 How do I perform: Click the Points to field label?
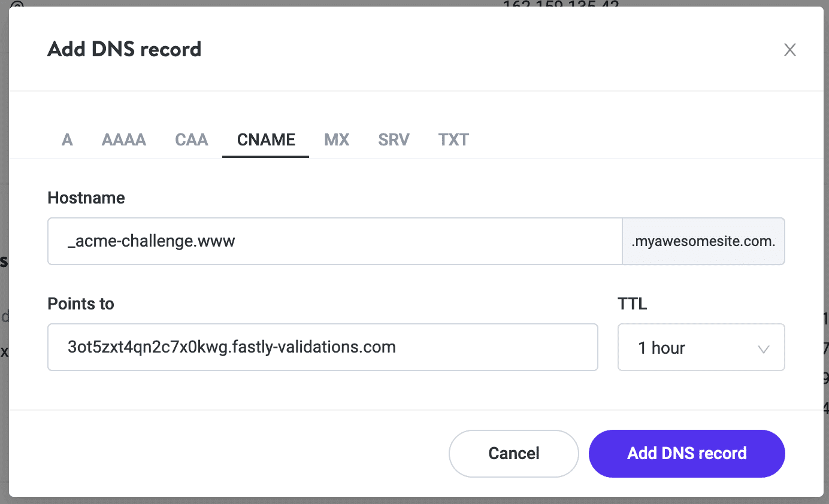(x=81, y=303)
